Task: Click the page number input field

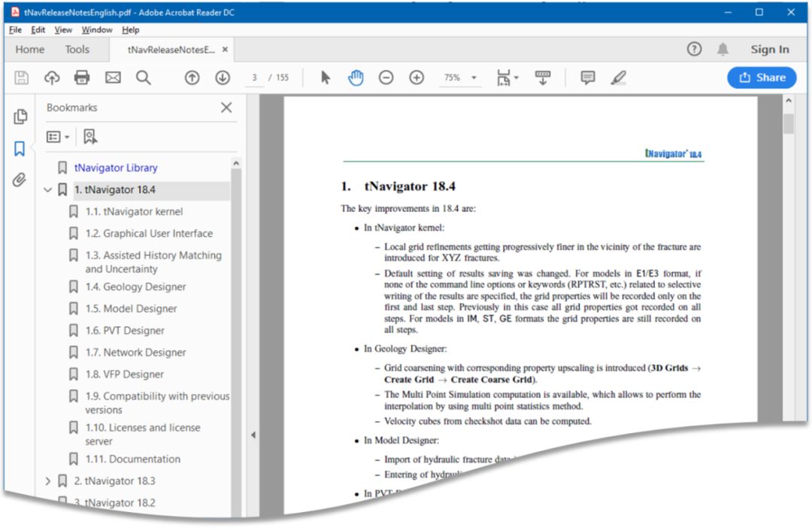Action: (254, 77)
